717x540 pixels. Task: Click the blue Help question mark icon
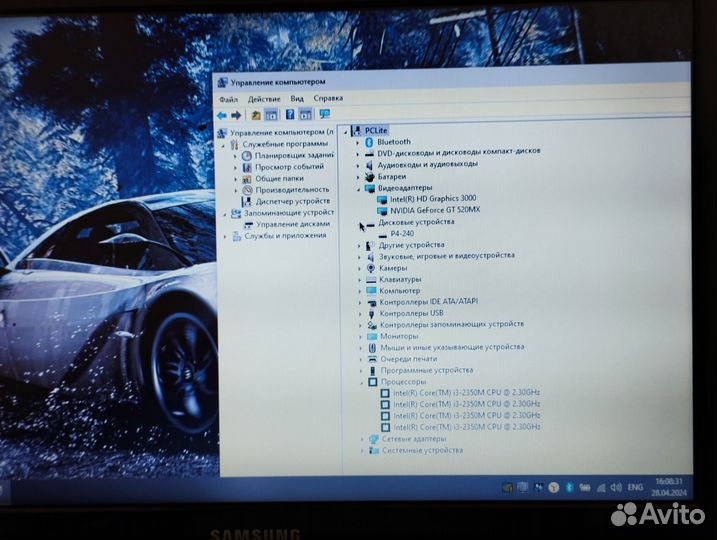290,114
